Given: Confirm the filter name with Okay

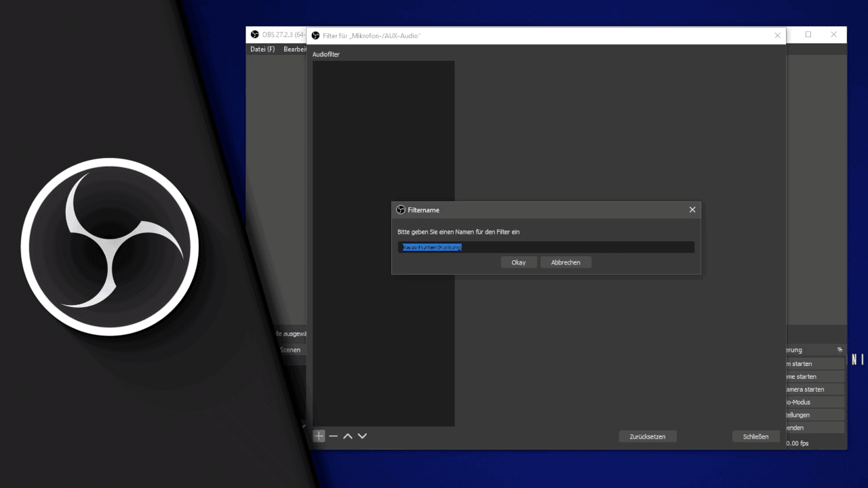Looking at the screenshot, I should tap(519, 262).
